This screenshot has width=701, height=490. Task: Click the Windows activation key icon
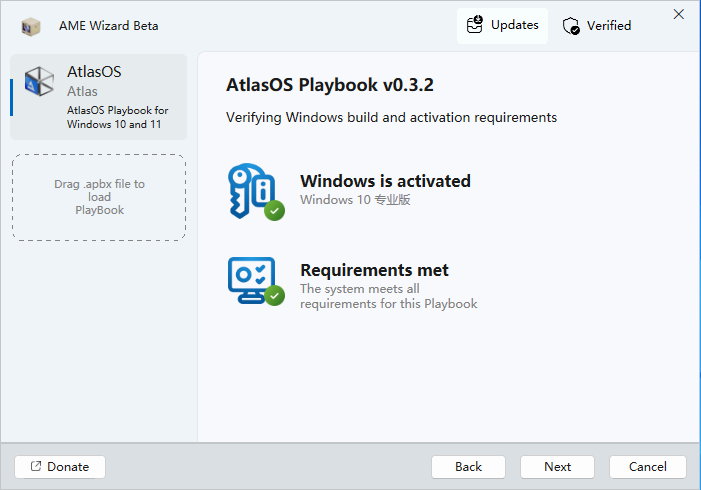tap(256, 192)
